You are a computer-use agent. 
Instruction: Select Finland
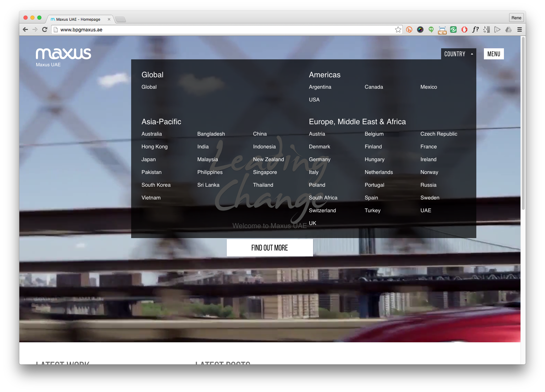pyautogui.click(x=373, y=147)
